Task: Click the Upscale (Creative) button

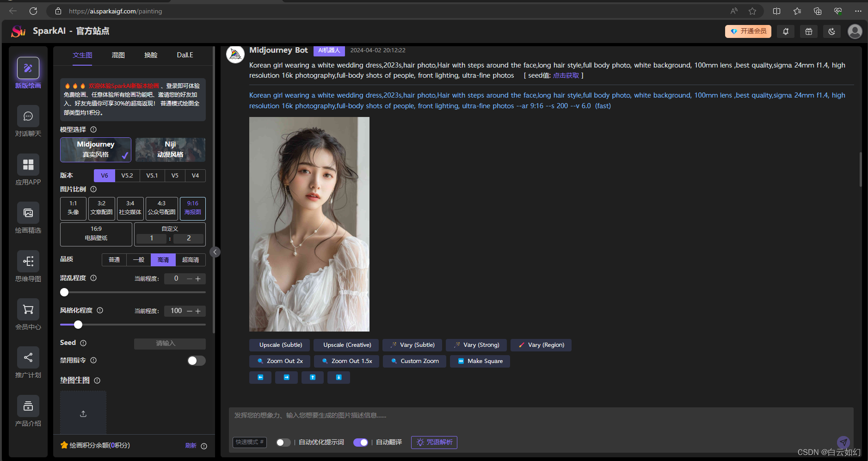Action: [347, 345]
